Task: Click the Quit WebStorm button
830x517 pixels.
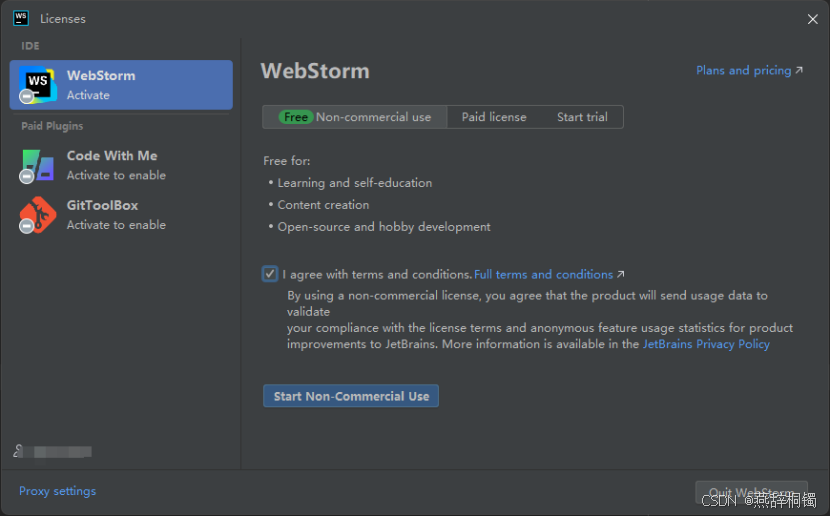Action: click(751, 492)
